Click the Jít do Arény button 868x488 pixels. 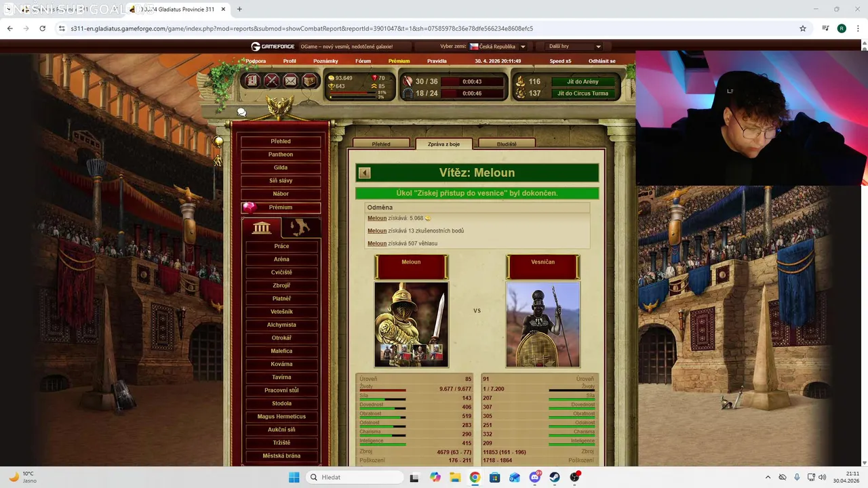[x=583, y=81]
